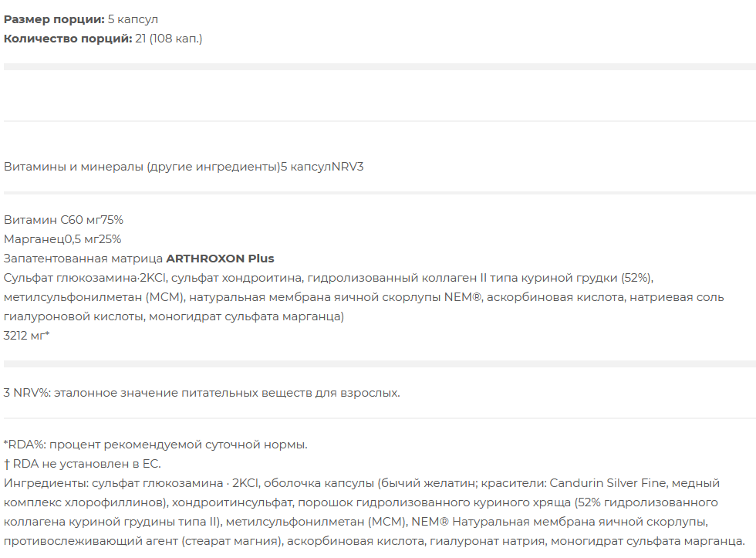Click the line starting "метилсульфонилметан (МСМ), натуральная мембрана"
Viewport: 756px width, 558px height.
tap(364, 297)
